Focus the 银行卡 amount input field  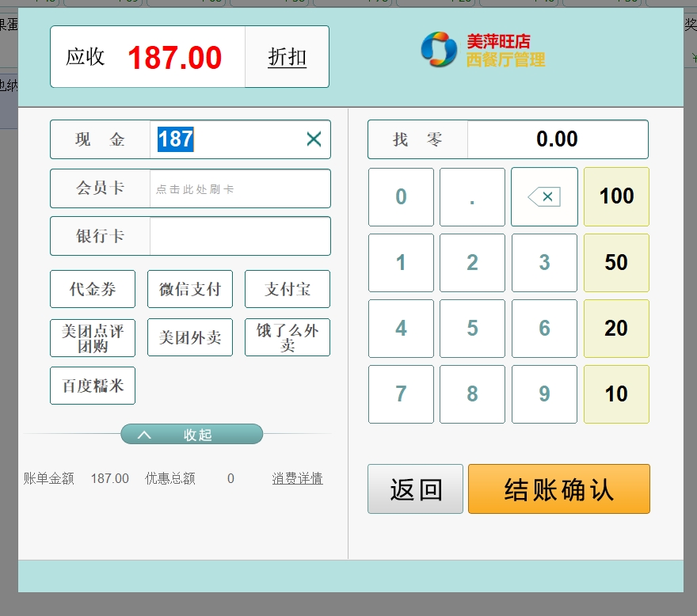pyautogui.click(x=239, y=236)
